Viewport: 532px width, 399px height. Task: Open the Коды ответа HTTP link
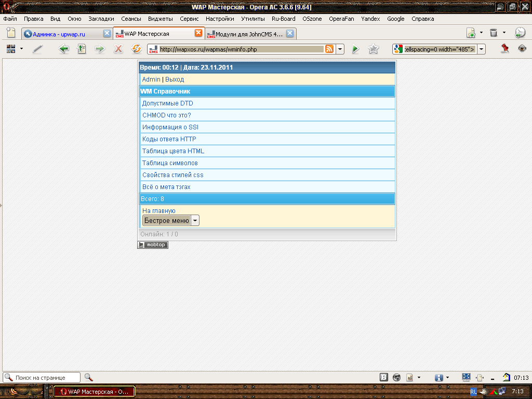pos(169,139)
